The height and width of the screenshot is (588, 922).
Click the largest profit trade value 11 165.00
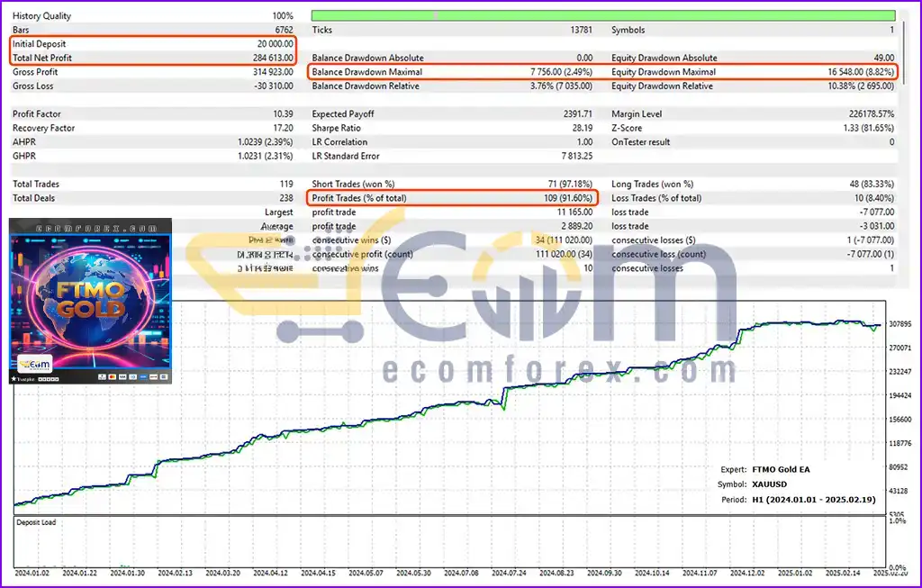574,213
